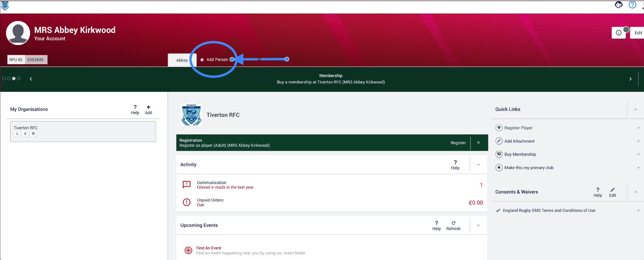Viewport: 644px width, 260px height.
Task: Go to previous banner with left chevron
Action: (31, 79)
